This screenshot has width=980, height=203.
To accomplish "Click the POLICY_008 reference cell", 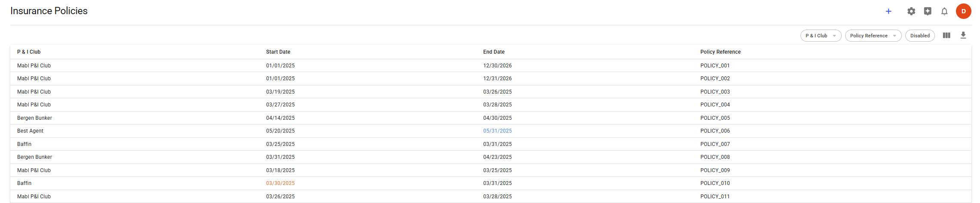I will [715, 157].
